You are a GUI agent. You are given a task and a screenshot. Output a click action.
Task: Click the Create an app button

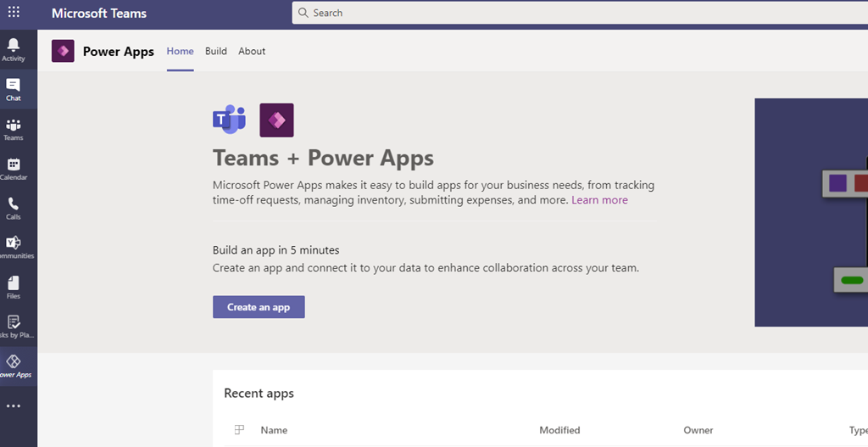point(259,307)
